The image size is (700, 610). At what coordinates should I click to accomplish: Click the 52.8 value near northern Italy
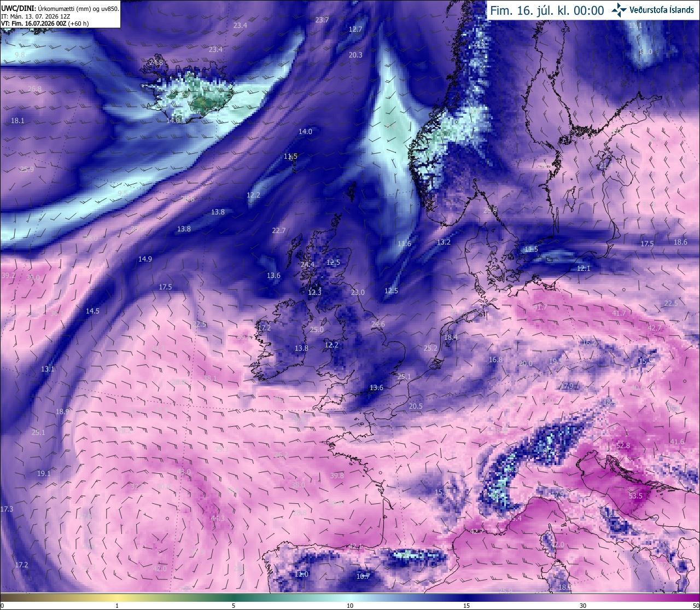(x=623, y=446)
